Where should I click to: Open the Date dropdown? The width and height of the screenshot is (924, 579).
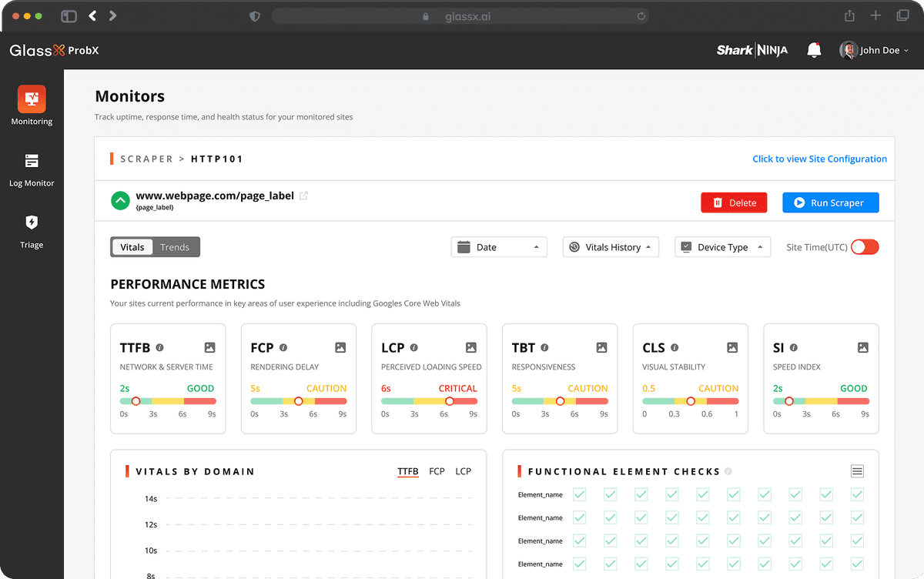(x=499, y=246)
